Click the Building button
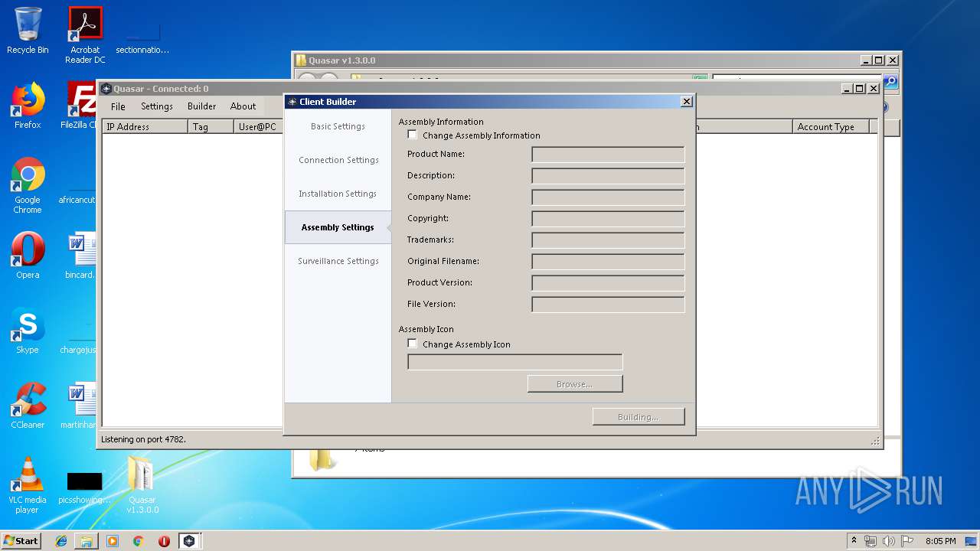The height and width of the screenshot is (551, 980). click(639, 417)
